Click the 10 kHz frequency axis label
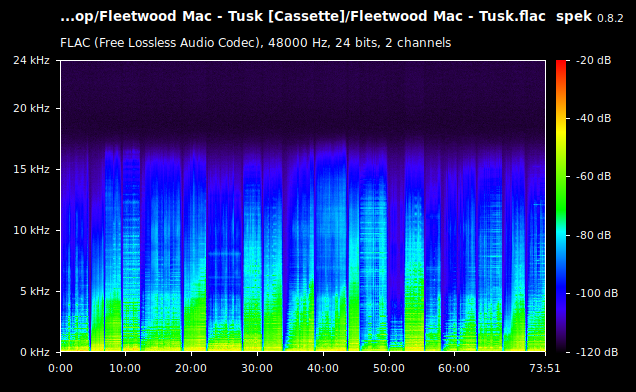 coord(31,230)
